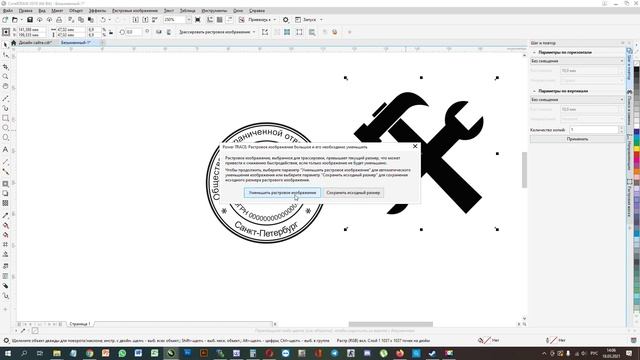The image size is (640, 360).
Task: Open the zoom level dropdown (250%)
Action: tap(189, 20)
